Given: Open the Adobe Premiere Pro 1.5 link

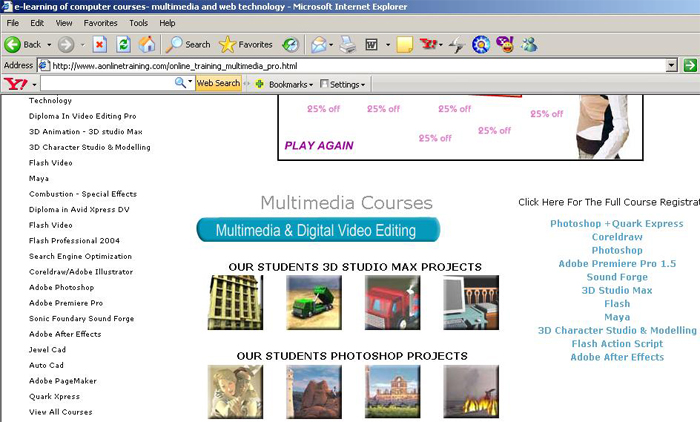Looking at the screenshot, I should pos(617,263).
